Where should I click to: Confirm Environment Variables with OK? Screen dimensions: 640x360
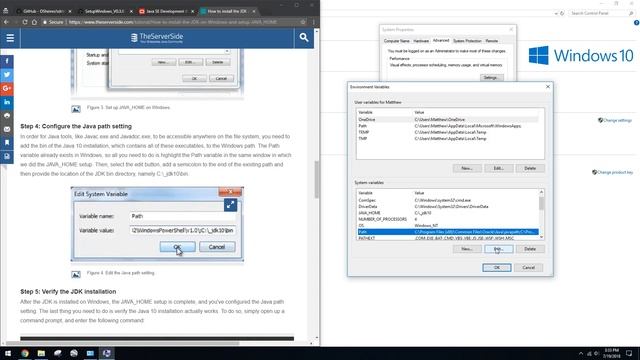(x=497, y=267)
